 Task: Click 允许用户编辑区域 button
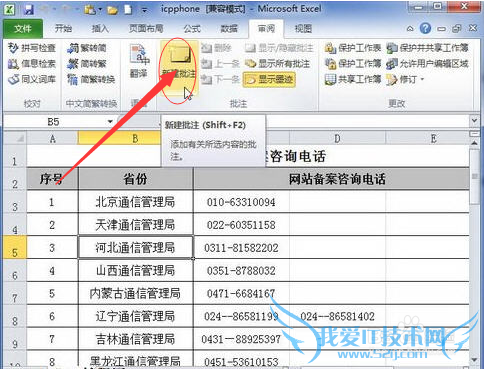click(x=427, y=64)
